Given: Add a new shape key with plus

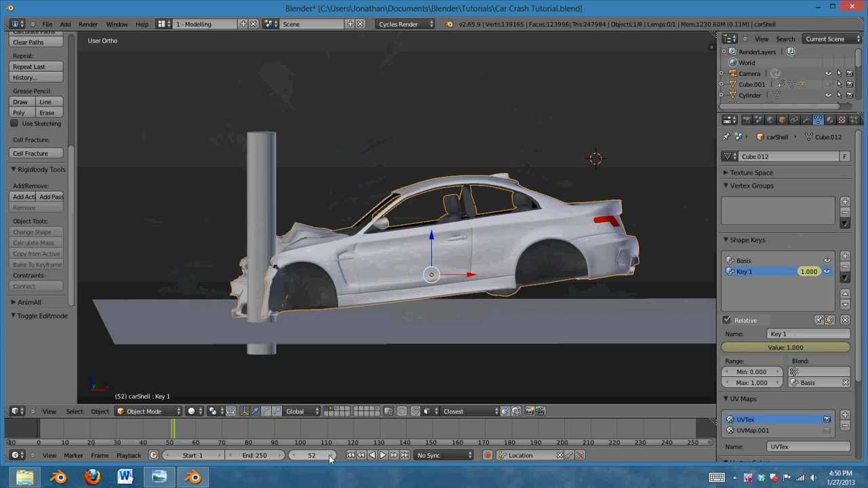Looking at the screenshot, I should (x=845, y=256).
